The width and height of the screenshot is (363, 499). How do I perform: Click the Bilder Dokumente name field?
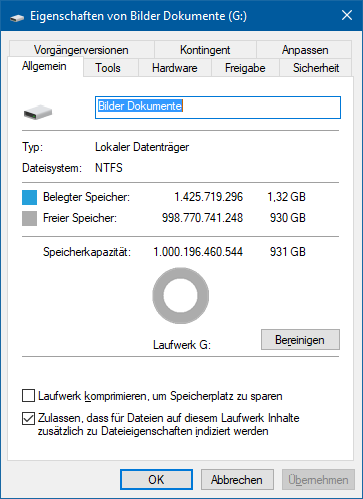click(x=218, y=107)
